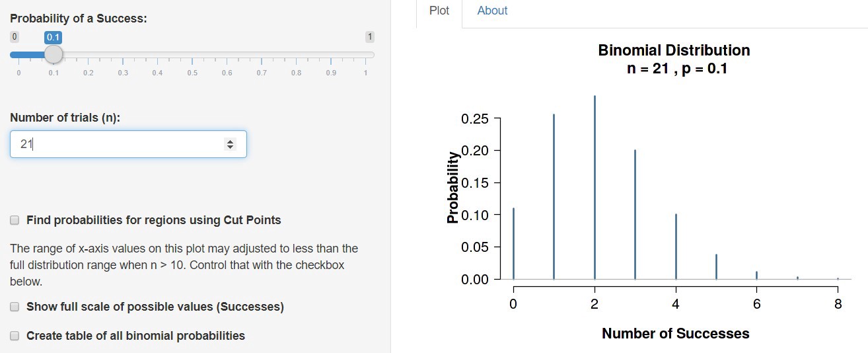Decrease trials using the spinner down arrow
The height and width of the screenshot is (353, 868).
point(230,147)
